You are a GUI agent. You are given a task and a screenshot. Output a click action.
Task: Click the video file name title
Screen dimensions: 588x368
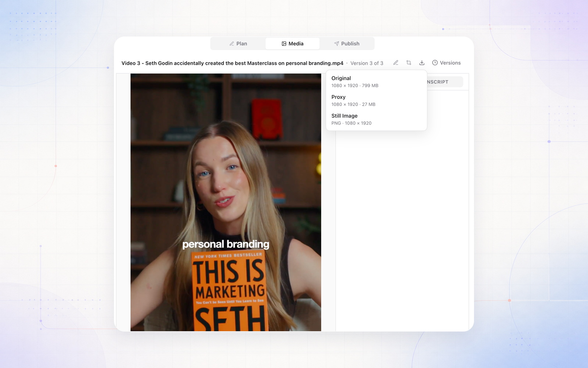point(232,63)
